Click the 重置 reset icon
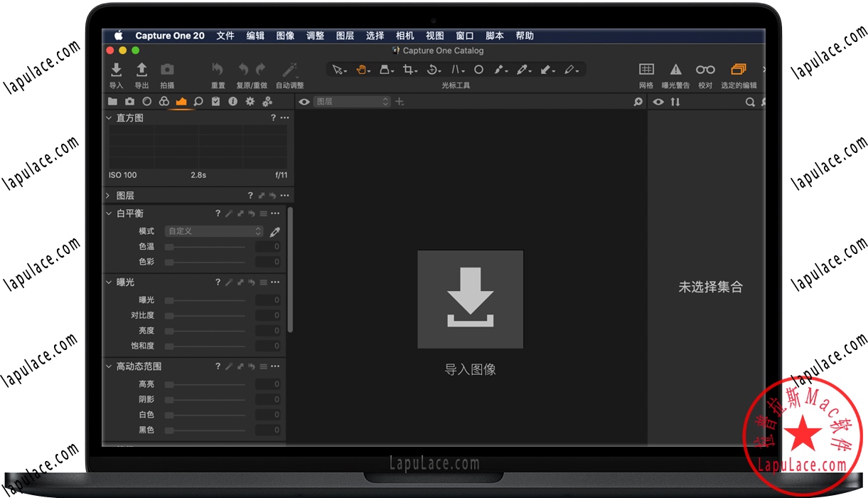The height and width of the screenshot is (498, 868). coord(218,69)
